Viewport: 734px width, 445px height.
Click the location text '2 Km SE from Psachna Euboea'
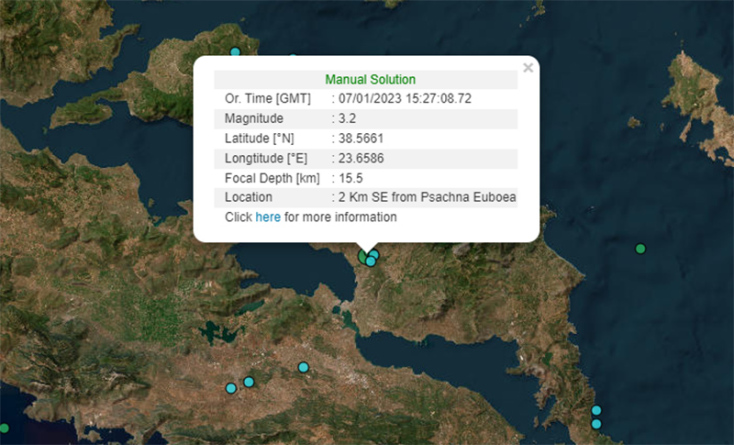click(x=427, y=197)
